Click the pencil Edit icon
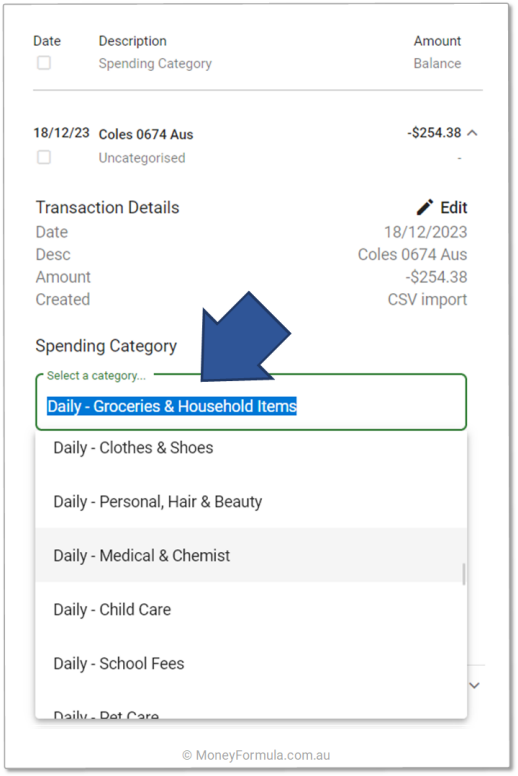 pos(424,207)
